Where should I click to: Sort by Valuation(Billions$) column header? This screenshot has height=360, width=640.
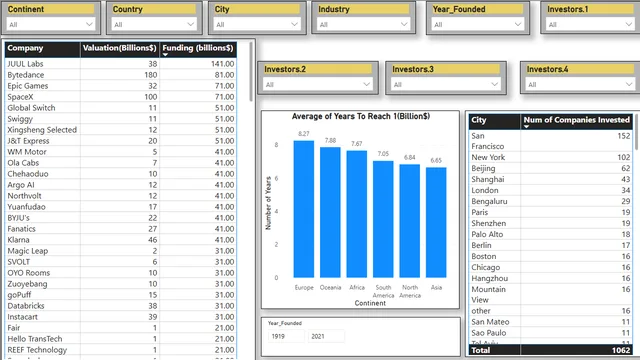click(x=120, y=48)
